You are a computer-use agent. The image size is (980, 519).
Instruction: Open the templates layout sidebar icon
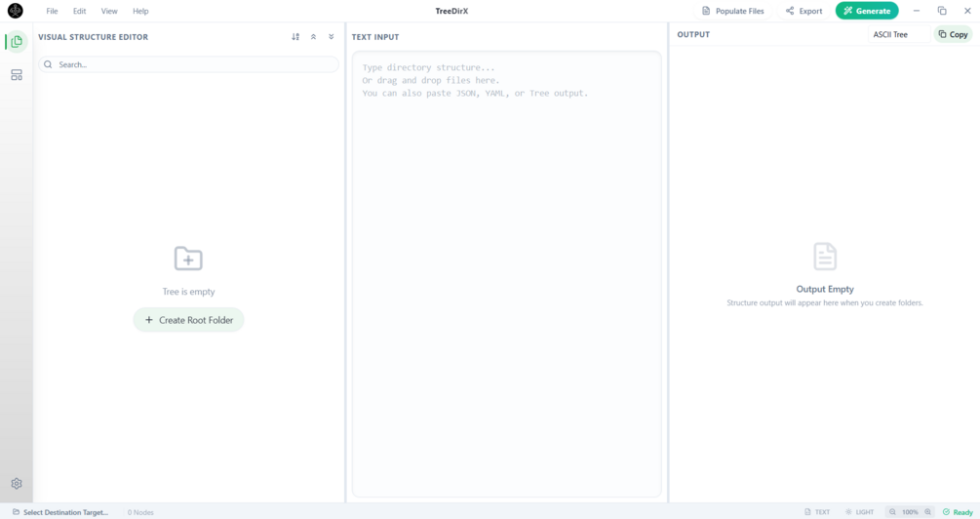pos(17,75)
